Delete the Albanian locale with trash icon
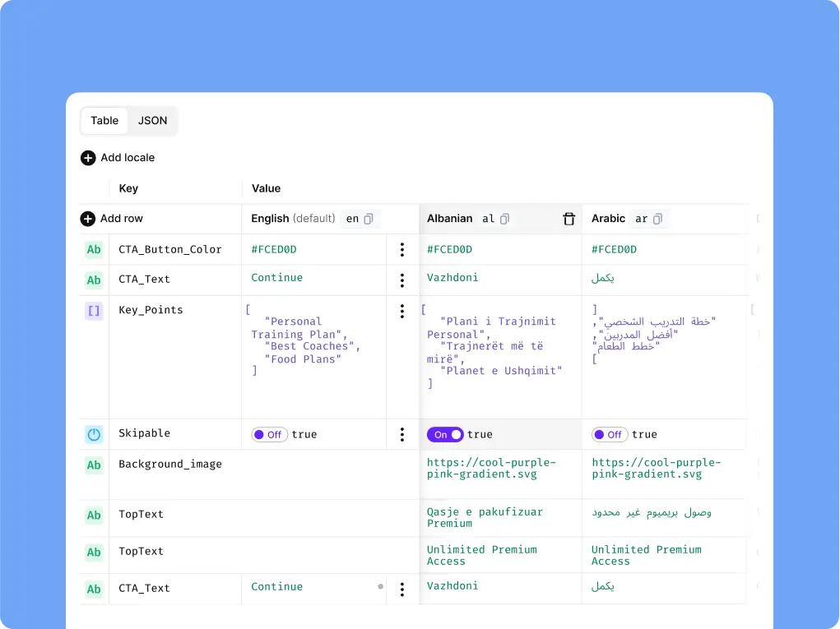 tap(569, 219)
